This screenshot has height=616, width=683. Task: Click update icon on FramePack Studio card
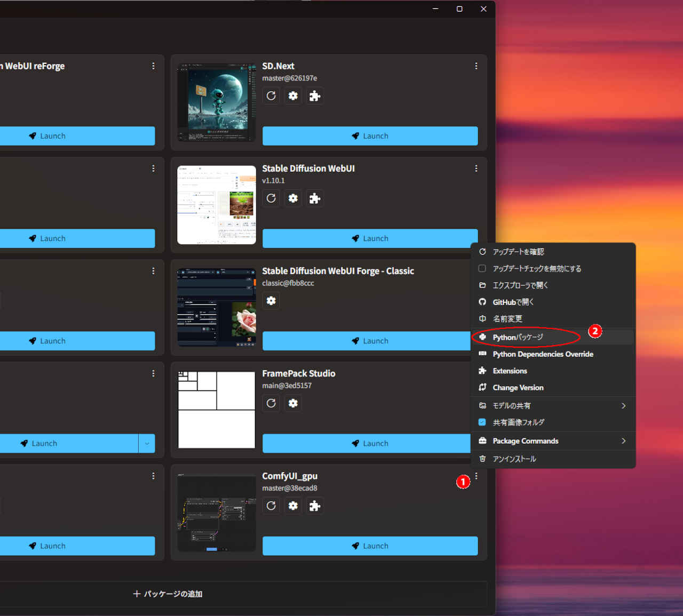pyautogui.click(x=271, y=403)
